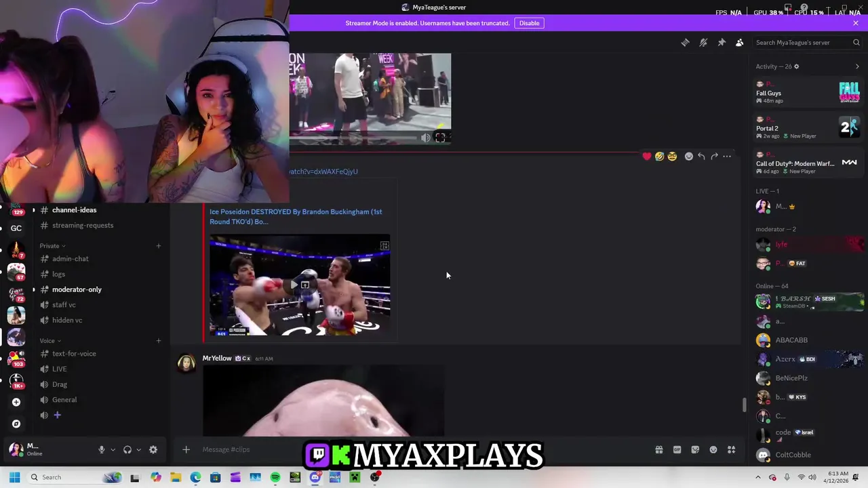
Task: Expand the Activity panel chevron
Action: click(857, 66)
